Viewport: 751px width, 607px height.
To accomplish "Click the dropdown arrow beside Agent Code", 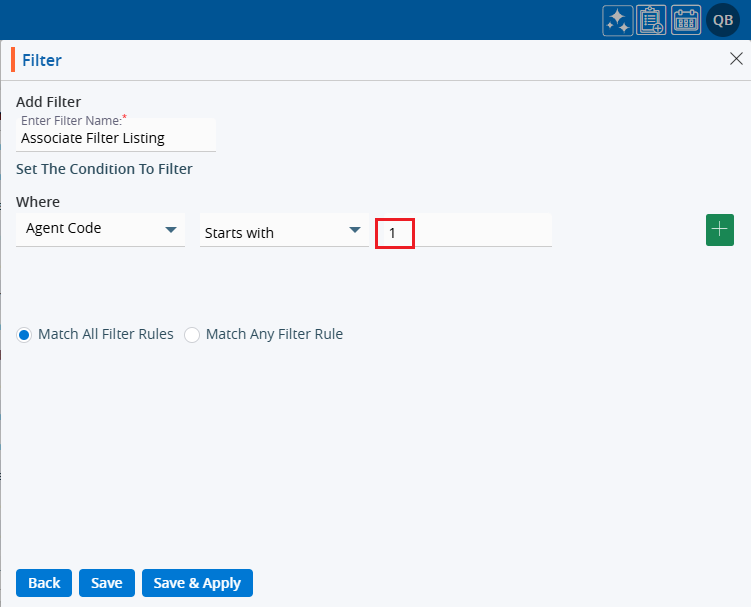I will coord(171,229).
